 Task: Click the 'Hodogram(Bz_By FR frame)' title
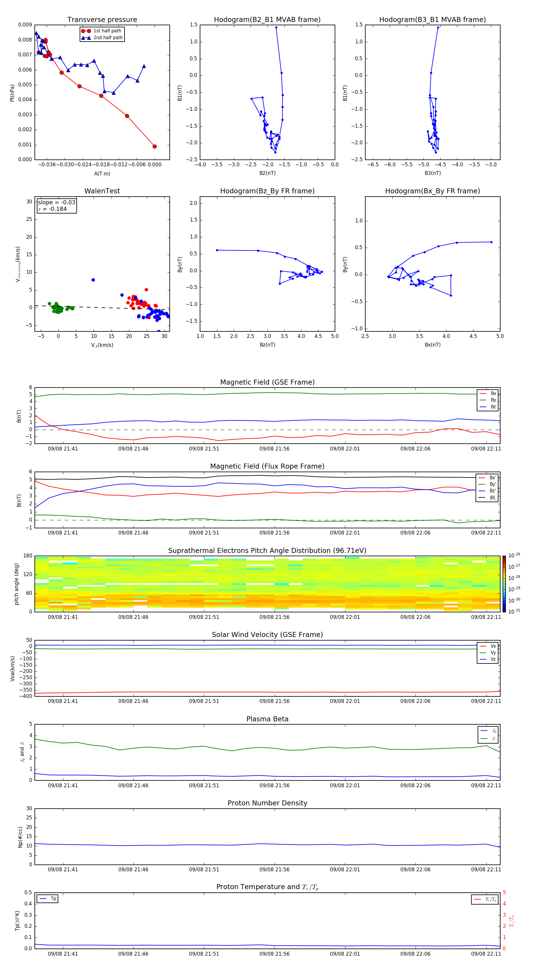point(267,191)
